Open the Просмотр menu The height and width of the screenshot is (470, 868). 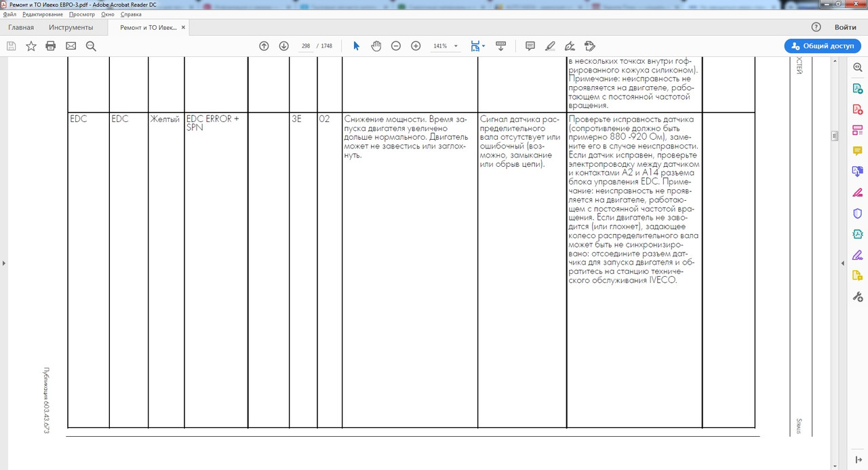[x=81, y=14]
